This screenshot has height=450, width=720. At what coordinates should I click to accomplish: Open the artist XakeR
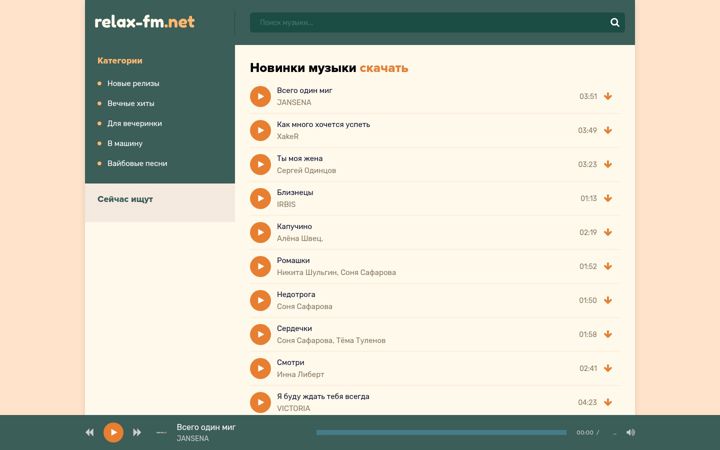pyautogui.click(x=287, y=136)
